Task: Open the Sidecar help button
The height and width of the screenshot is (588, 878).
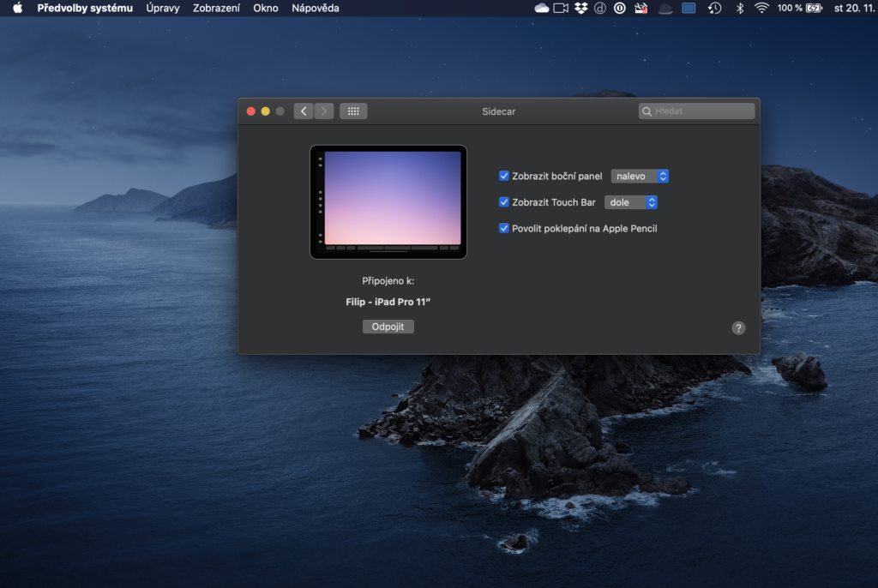Action: 738,328
